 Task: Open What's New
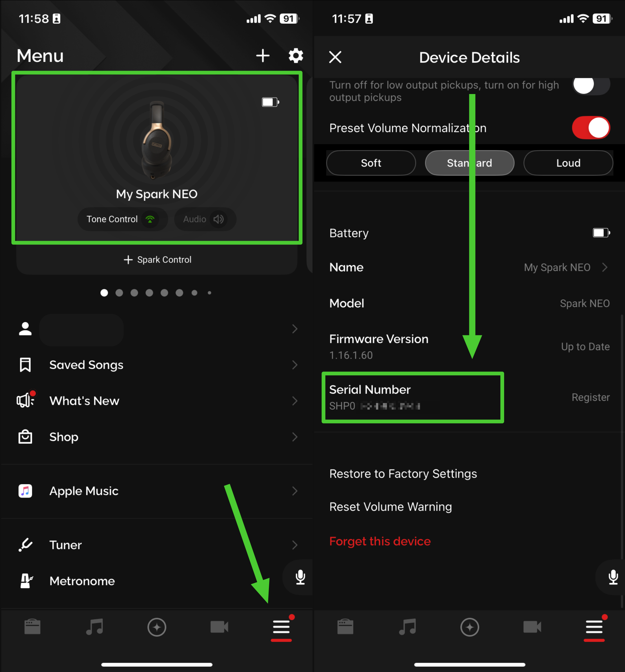pyautogui.click(x=157, y=401)
